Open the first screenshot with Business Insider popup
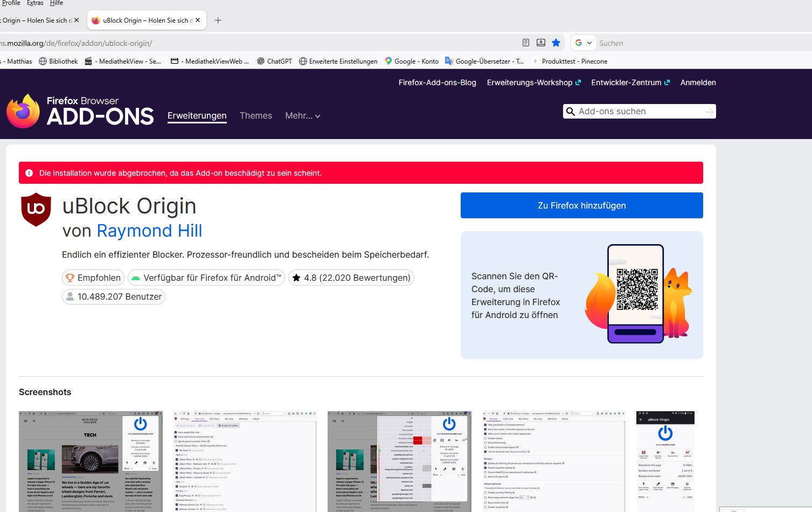Screen dimensions: 812x512 point(91,462)
